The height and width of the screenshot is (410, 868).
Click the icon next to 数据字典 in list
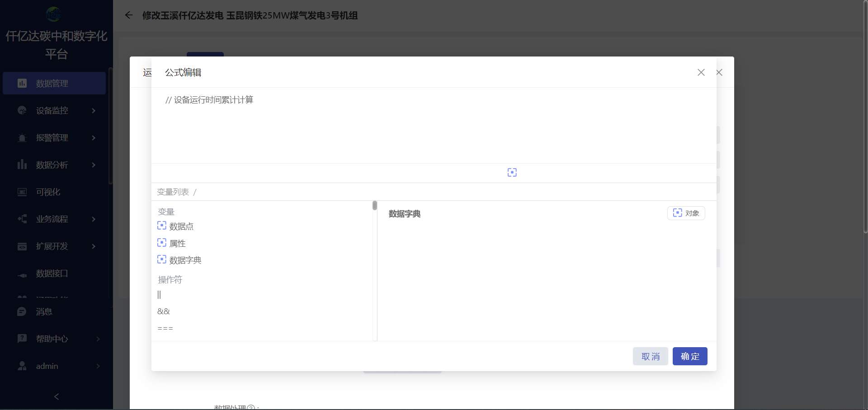(x=162, y=259)
